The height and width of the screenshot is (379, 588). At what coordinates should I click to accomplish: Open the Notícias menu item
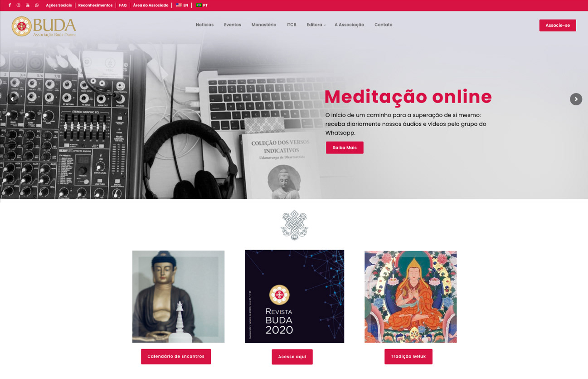point(204,25)
